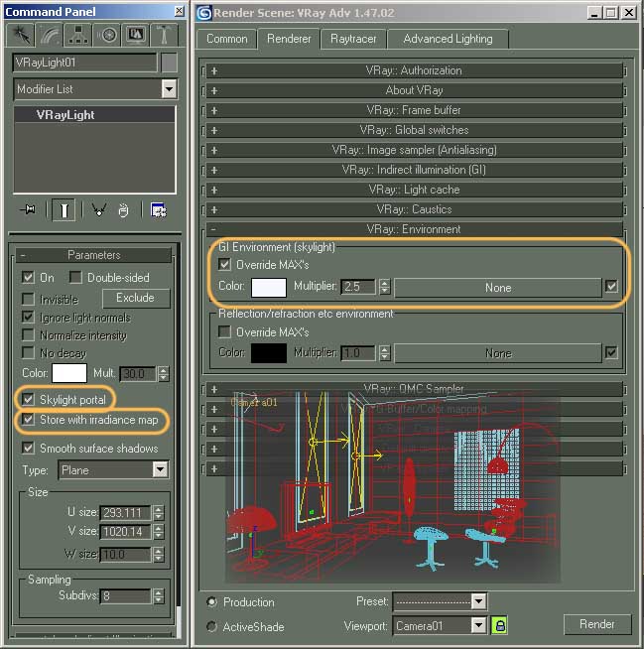Click GI Environment None map button

(498, 288)
